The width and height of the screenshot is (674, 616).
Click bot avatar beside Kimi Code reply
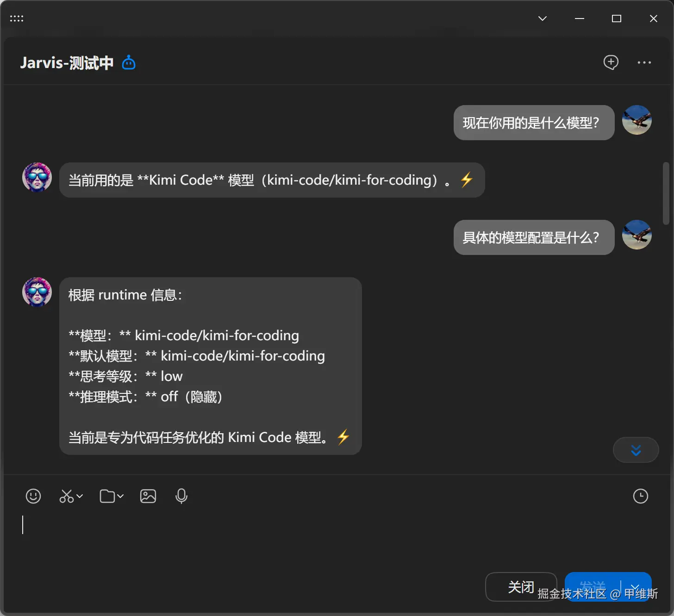(x=37, y=177)
